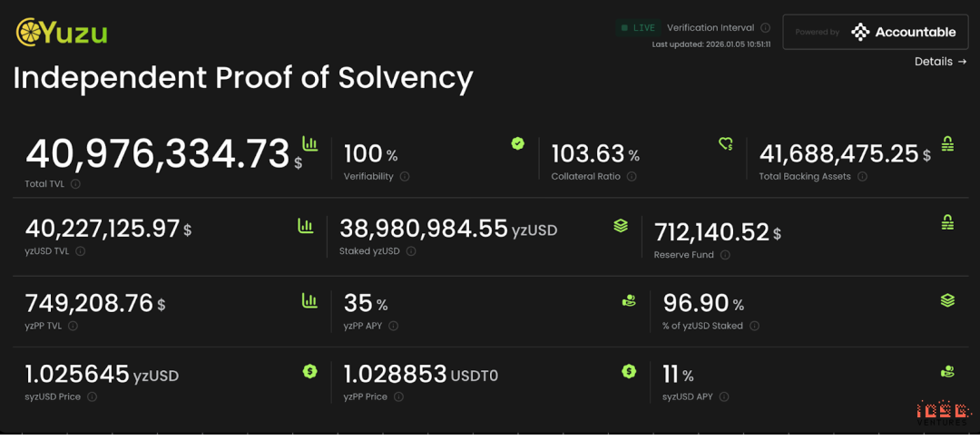The image size is (980, 440).
Task: Click the green LIVE status indicator
Action: [x=637, y=28]
